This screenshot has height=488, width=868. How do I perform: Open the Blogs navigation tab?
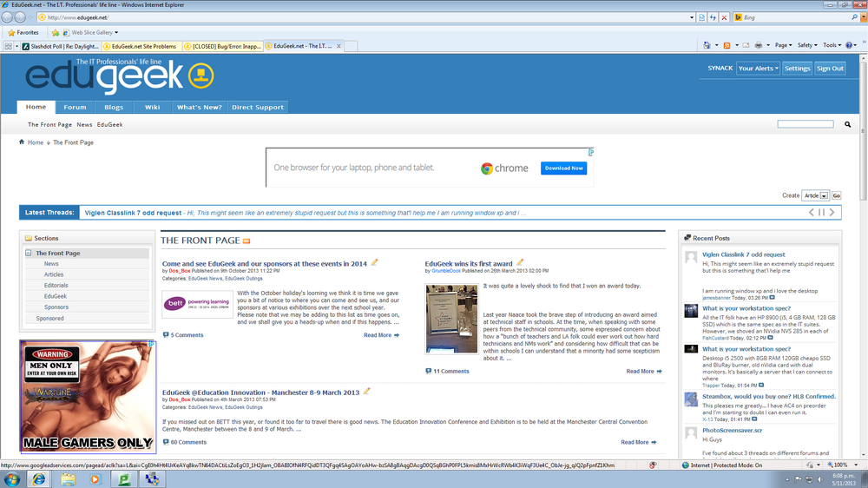tap(114, 108)
